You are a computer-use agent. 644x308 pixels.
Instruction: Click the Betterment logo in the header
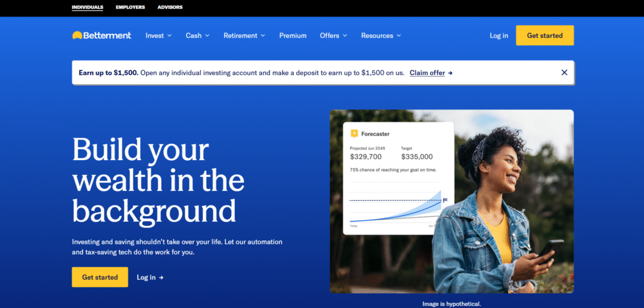coord(101,35)
